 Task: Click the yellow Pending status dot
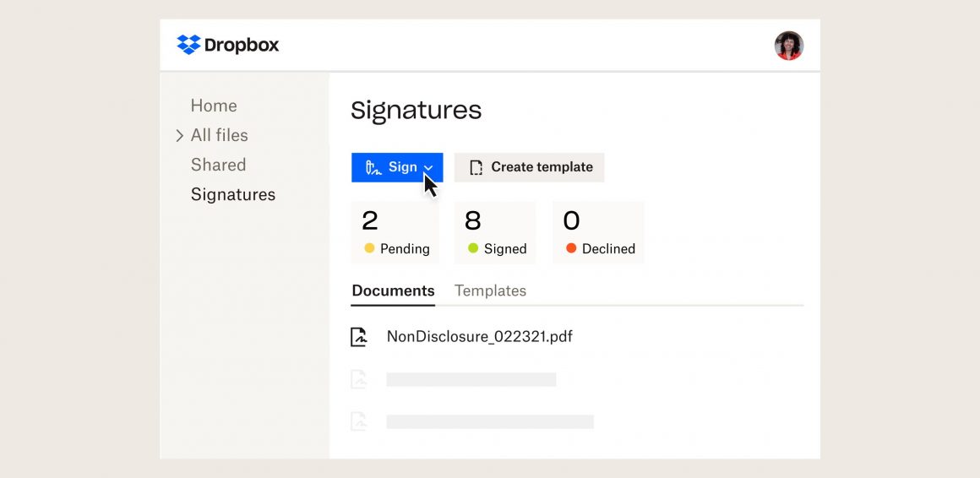coord(369,248)
